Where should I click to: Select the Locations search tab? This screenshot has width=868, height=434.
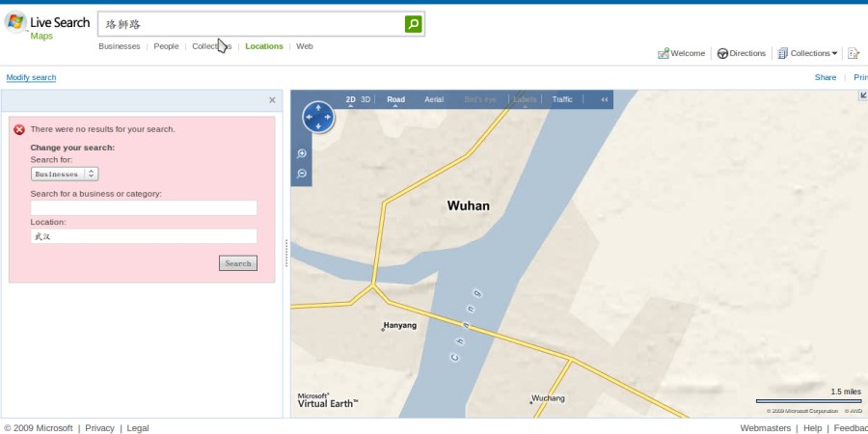pos(264,46)
